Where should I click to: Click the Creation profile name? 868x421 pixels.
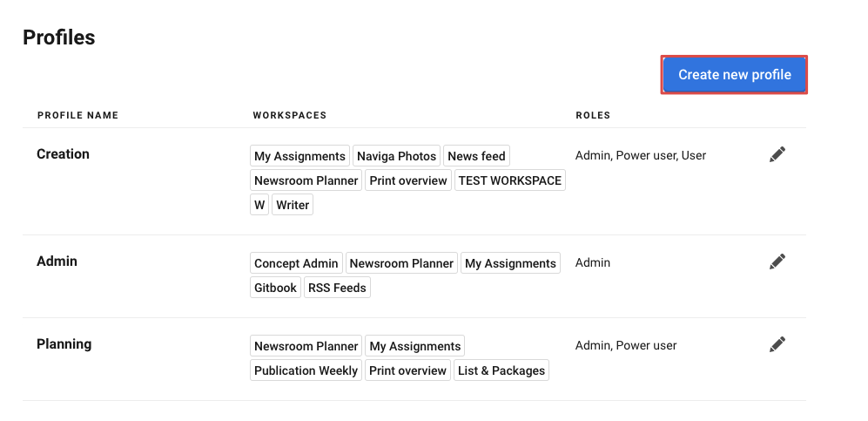(x=63, y=154)
